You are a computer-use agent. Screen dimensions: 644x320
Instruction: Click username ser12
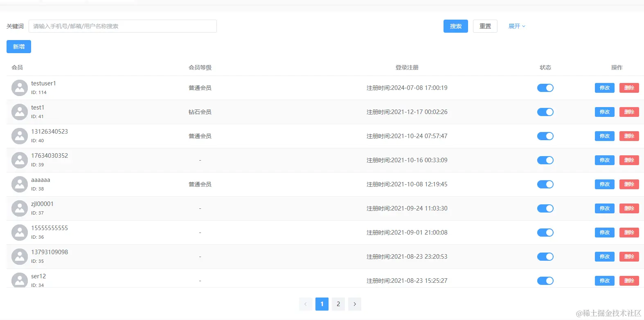38,276
